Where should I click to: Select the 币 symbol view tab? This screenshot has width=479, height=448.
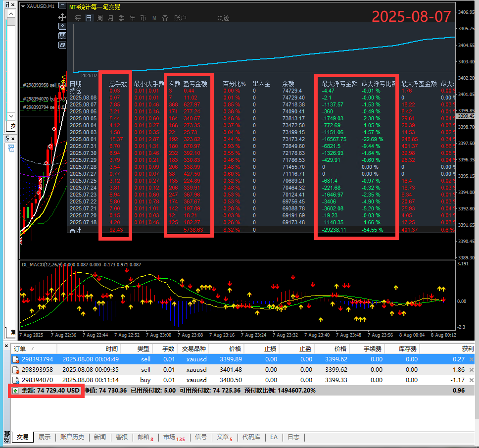[x=143, y=18]
